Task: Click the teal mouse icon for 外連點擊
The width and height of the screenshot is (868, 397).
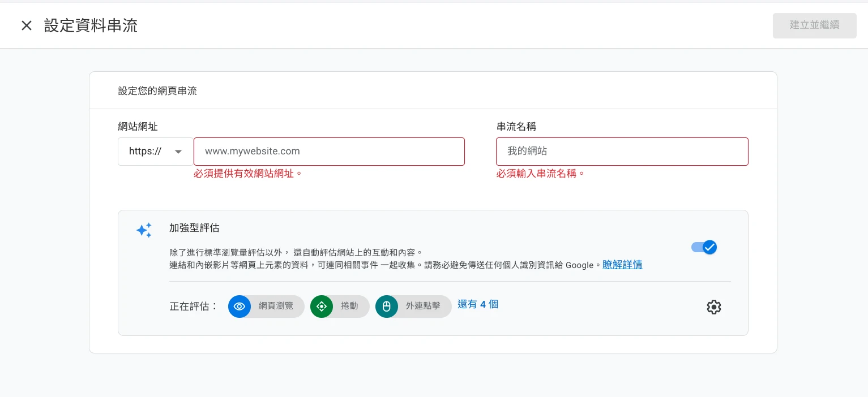Action: click(x=387, y=307)
